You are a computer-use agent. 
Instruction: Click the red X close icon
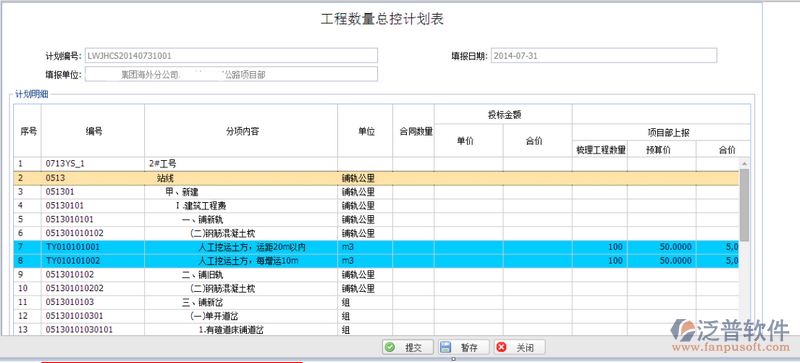502,348
